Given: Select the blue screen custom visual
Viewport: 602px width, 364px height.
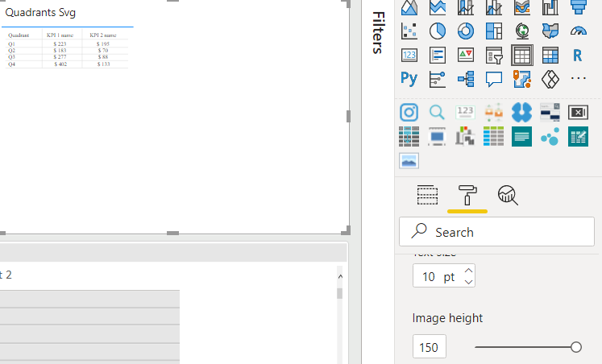Looking at the screenshot, I should point(437,137).
